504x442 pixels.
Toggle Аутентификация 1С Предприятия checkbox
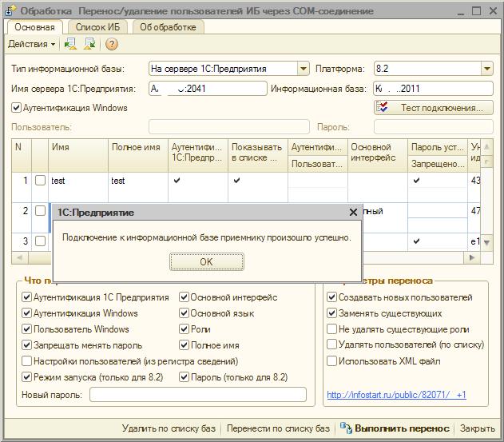[26, 297]
